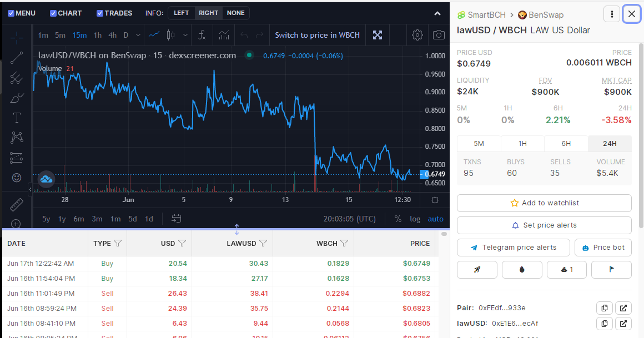Open the emoji icons tool
644x338 pixels.
point(17,178)
